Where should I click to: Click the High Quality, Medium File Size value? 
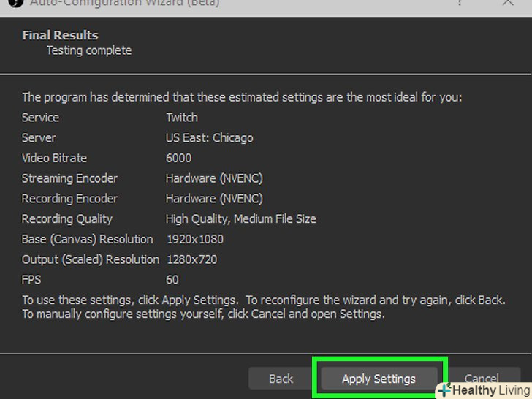click(240, 218)
